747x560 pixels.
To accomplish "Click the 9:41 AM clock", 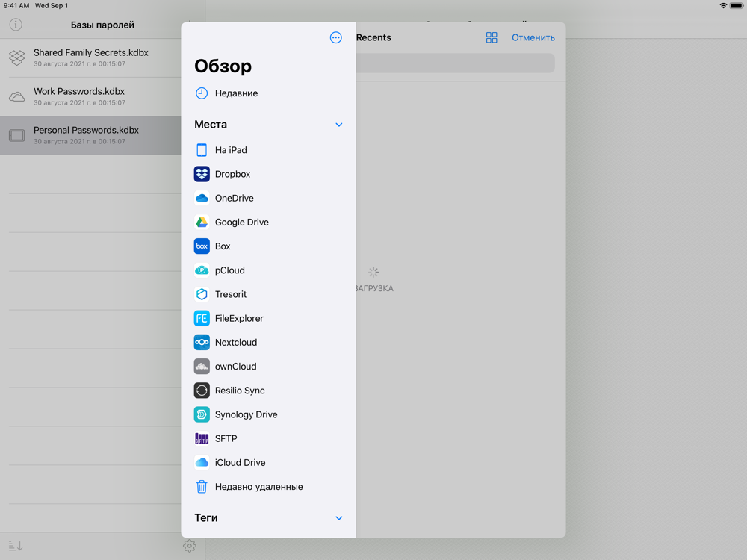I will [x=16, y=6].
